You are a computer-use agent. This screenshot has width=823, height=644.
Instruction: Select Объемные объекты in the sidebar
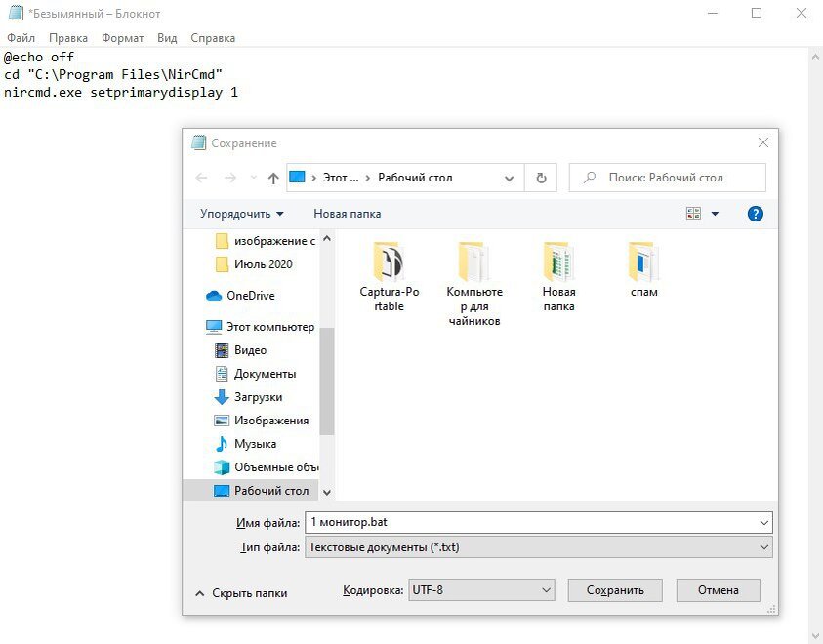267,466
